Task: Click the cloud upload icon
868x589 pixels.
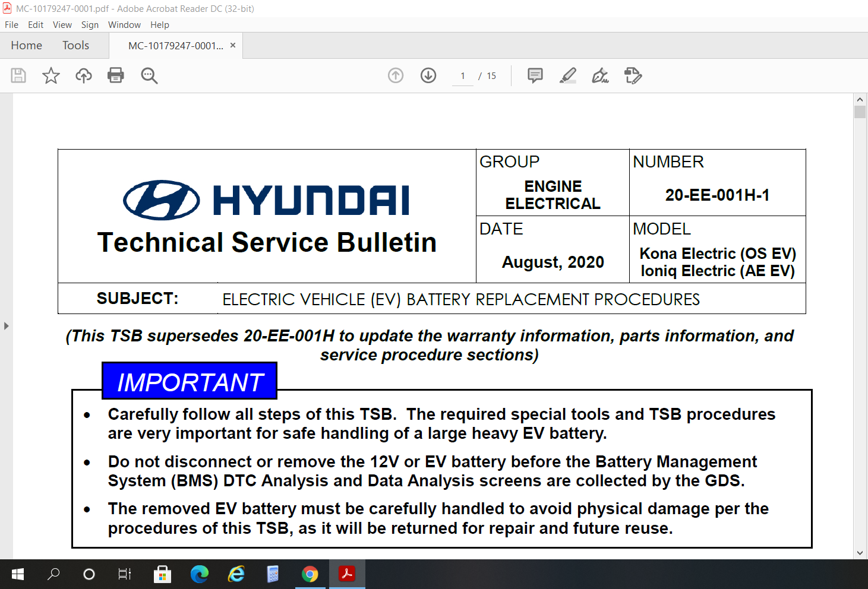Action: (x=84, y=75)
